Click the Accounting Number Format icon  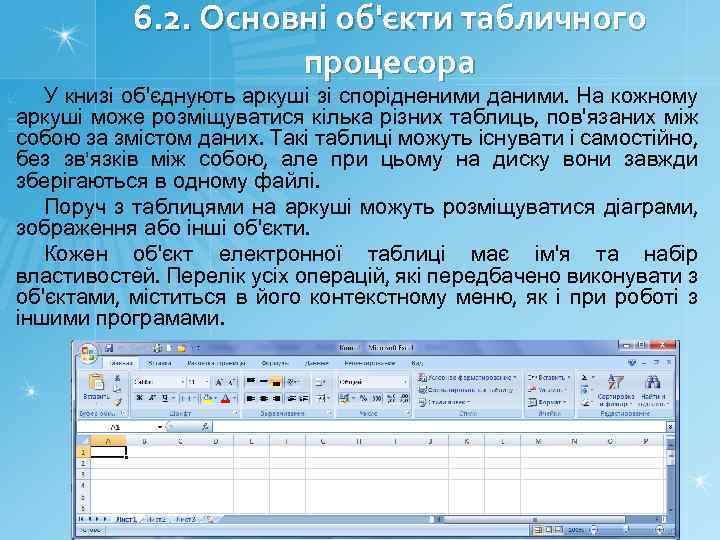(x=346, y=399)
